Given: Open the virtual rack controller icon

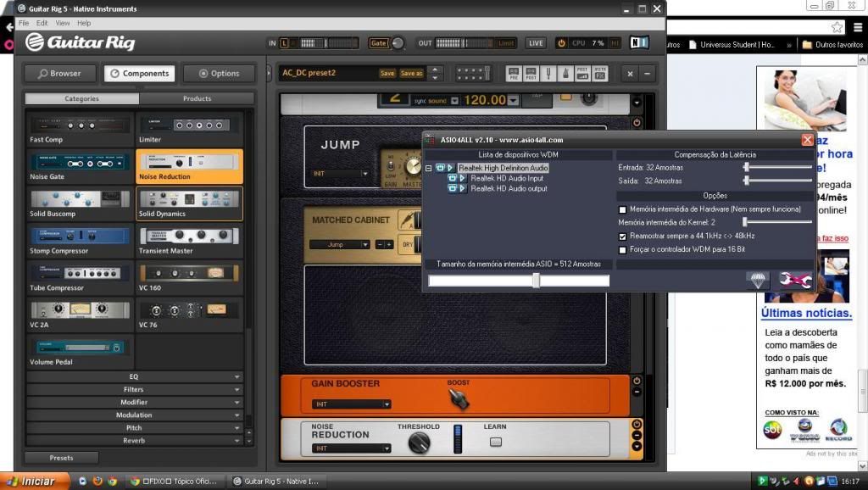Looking at the screenshot, I should click(472, 74).
